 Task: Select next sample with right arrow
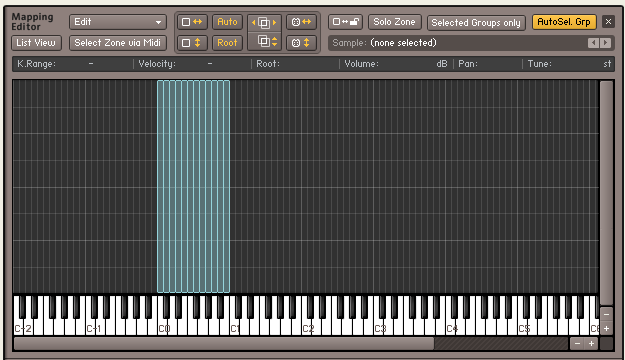(x=605, y=43)
